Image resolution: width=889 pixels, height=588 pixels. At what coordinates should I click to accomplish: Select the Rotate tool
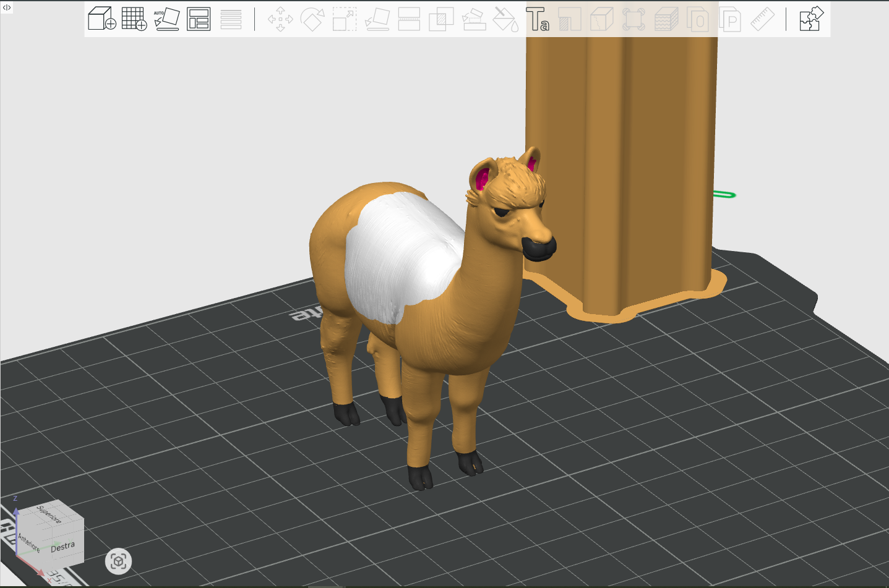(x=312, y=19)
